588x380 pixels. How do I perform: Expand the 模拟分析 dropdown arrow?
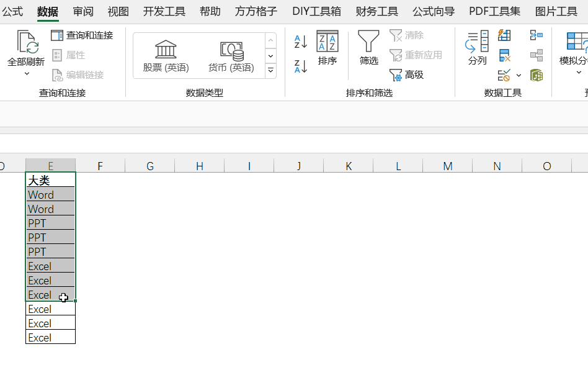(579, 73)
